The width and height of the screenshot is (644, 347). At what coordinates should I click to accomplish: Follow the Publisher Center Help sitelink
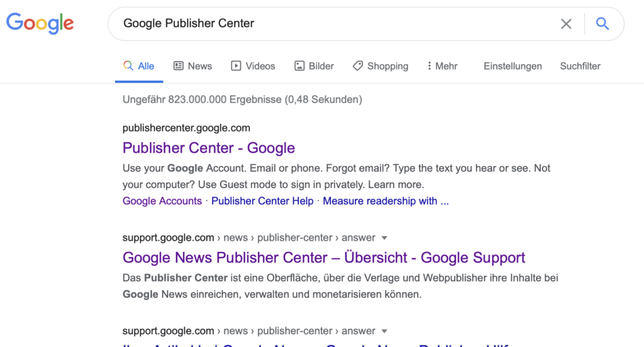pos(262,201)
